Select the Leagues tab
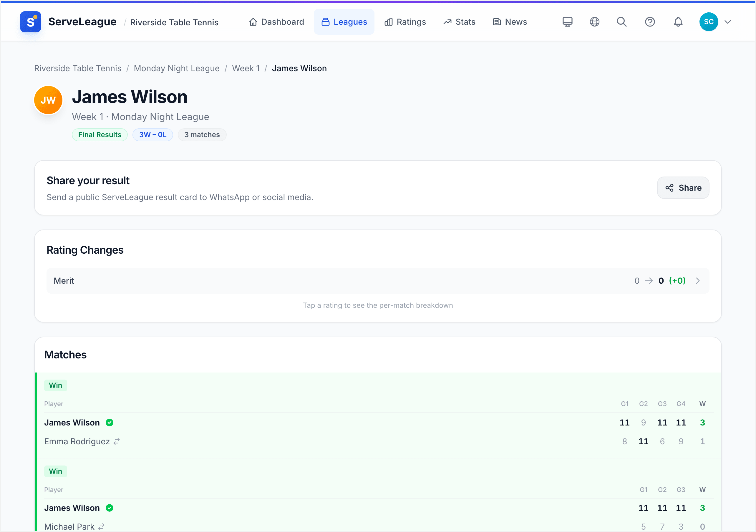Image resolution: width=756 pixels, height=532 pixels. tap(344, 22)
